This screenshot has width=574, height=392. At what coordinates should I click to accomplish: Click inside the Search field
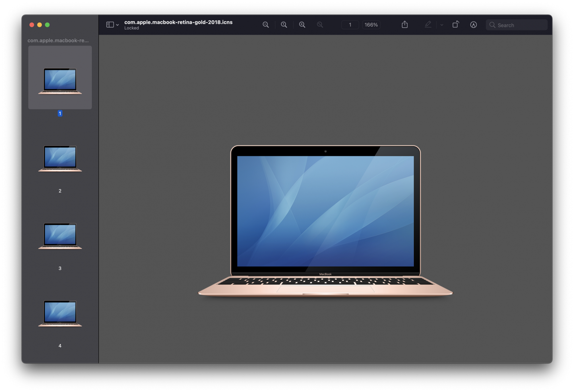[x=520, y=25]
